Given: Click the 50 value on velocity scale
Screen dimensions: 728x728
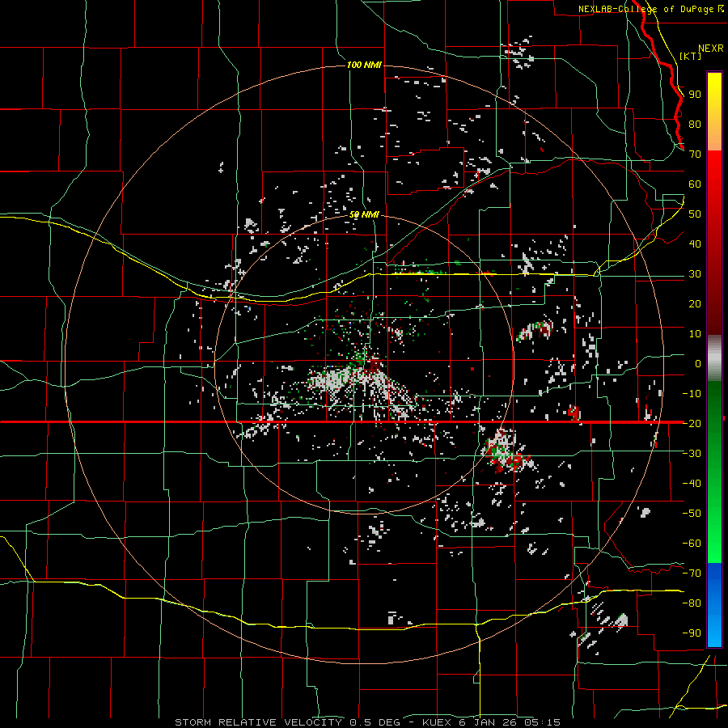Looking at the screenshot, I should [695, 214].
